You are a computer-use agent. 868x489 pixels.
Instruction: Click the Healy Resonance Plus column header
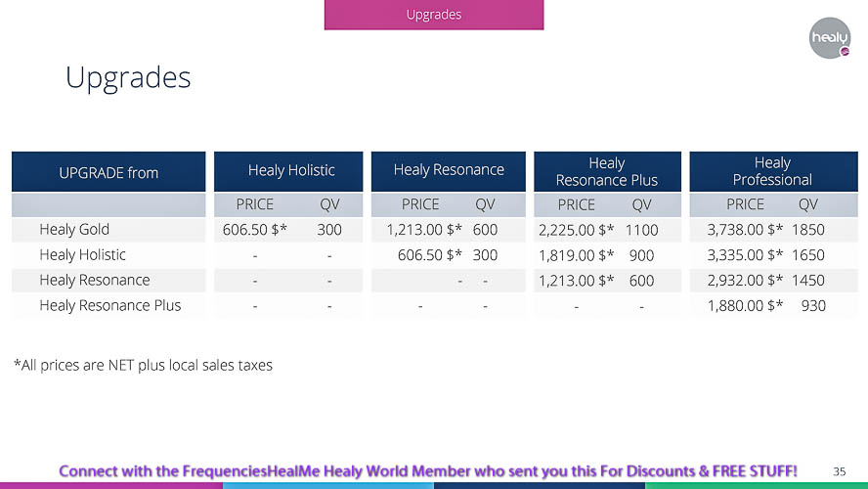click(607, 171)
